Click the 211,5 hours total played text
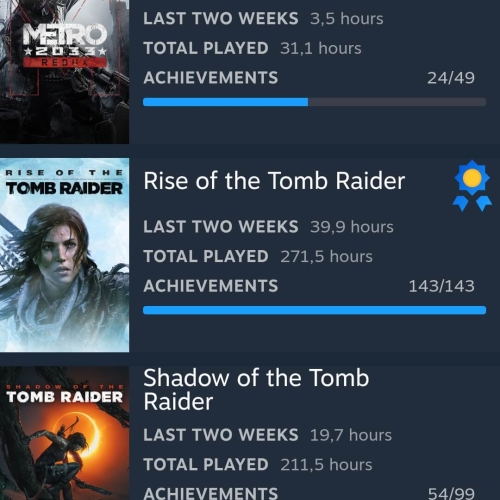 pyautogui.click(x=326, y=465)
